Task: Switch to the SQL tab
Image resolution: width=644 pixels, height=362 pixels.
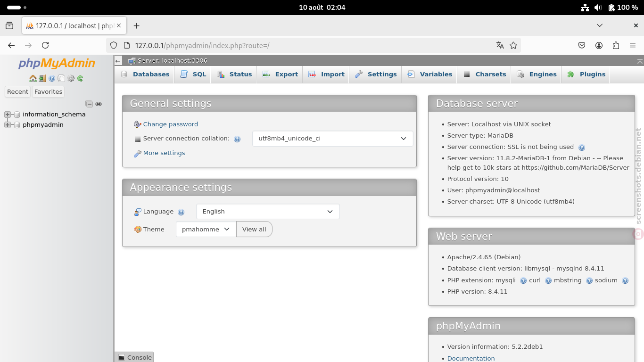Action: click(193, 74)
